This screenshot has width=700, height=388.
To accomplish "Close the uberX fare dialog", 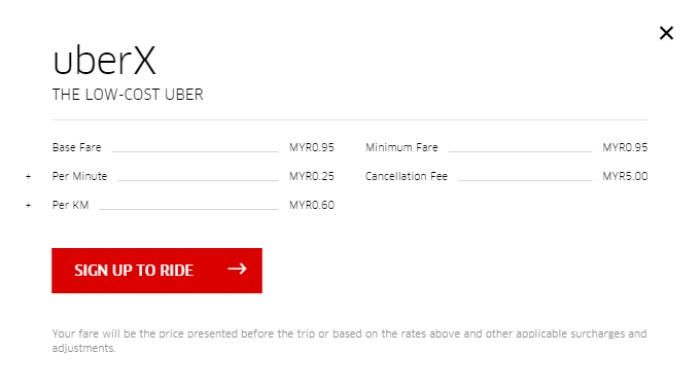I will coord(666,33).
